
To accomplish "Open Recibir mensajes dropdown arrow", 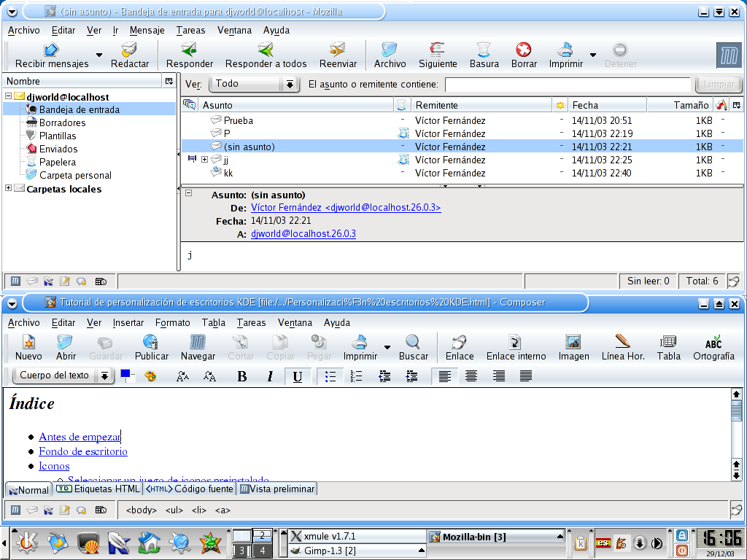I will click(99, 55).
